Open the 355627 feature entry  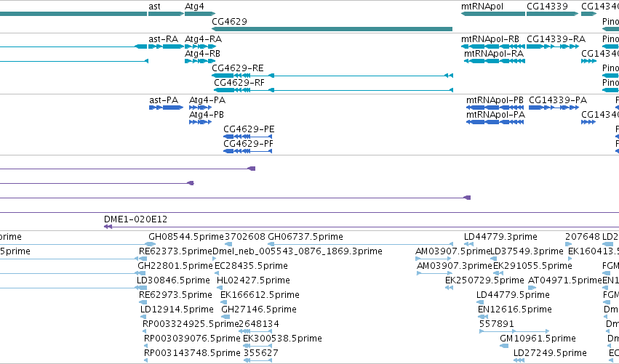(261, 354)
